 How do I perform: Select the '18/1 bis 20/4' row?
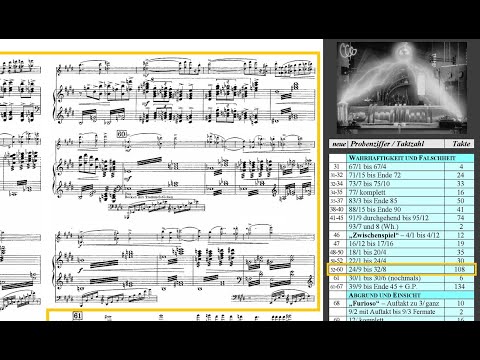click(401, 252)
